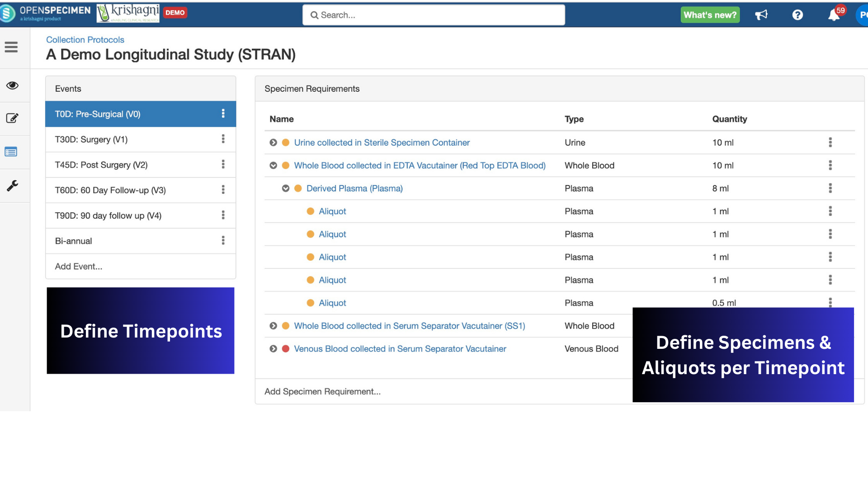Click the orange dot of Derived Plasma row
868x488 pixels.
coord(298,188)
